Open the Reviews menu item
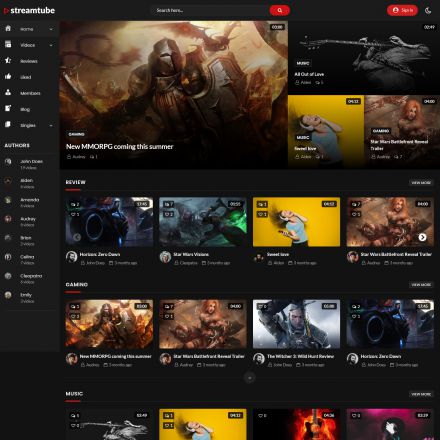Viewport: 440px width, 440px height. 30,61
